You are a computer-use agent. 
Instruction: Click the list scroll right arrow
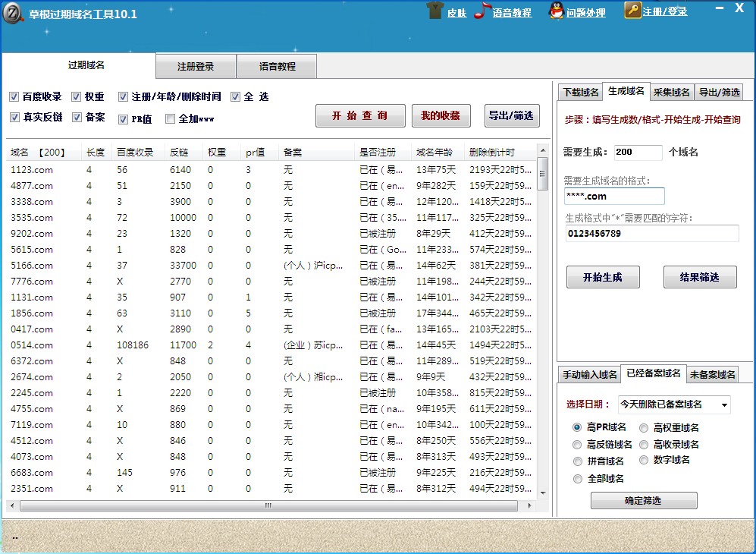click(x=530, y=505)
